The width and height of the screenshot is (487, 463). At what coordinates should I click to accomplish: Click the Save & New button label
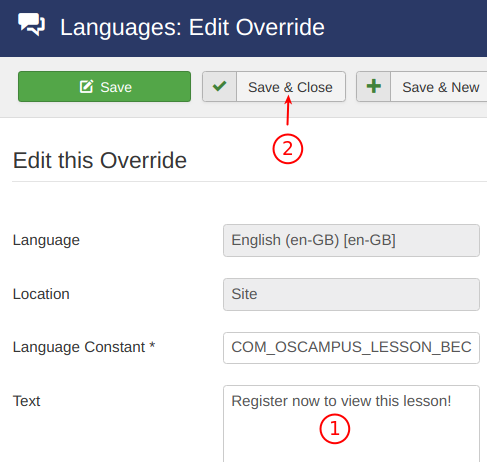point(441,87)
